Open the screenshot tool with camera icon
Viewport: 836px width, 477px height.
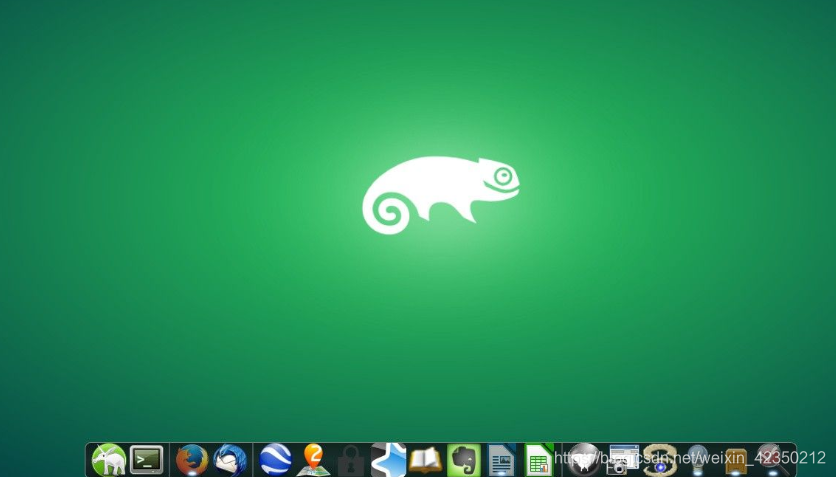622,459
